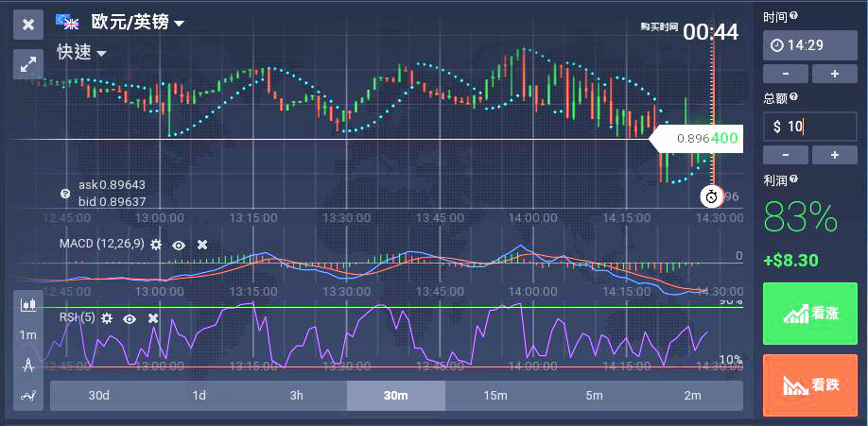The width and height of the screenshot is (868, 426).
Task: Click the 83% profit percentage
Action: tap(801, 218)
